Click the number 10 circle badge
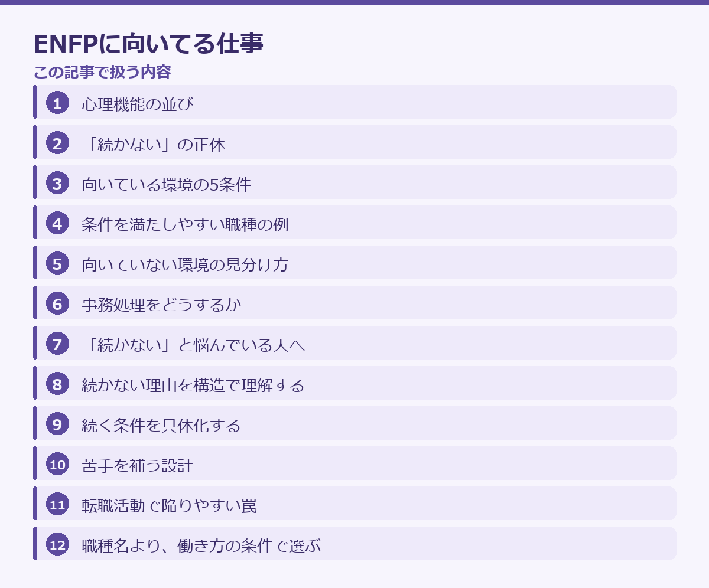 (57, 465)
